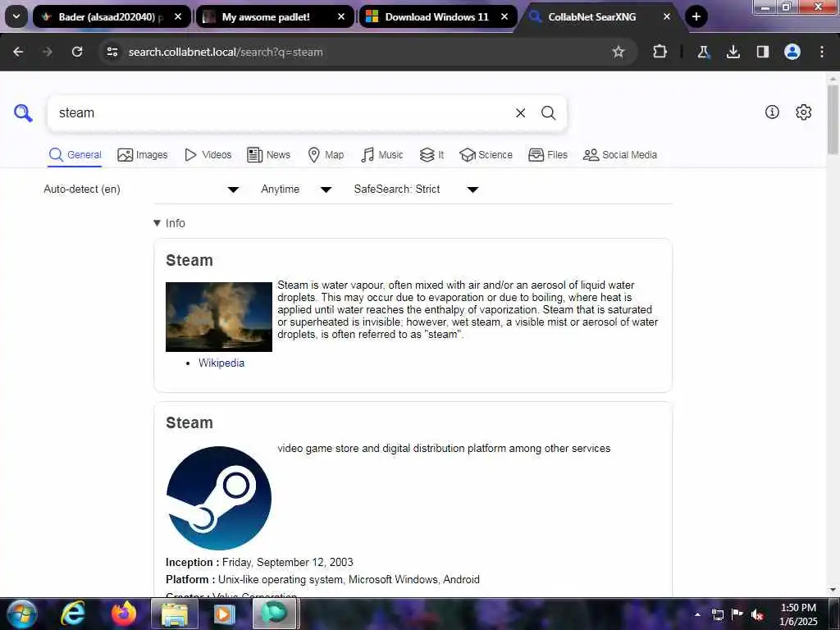Viewport: 840px width, 630px height.
Task: Open media player from taskbar
Action: [225, 614]
